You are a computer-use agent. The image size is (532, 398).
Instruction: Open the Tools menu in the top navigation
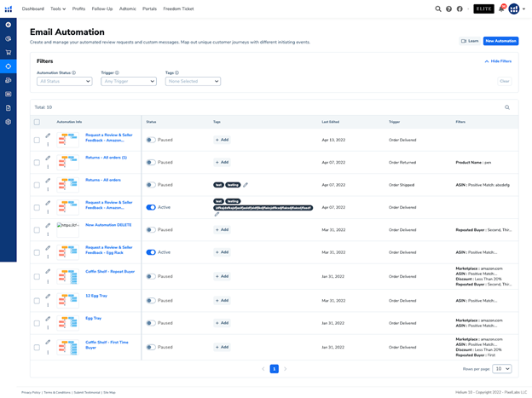(58, 9)
